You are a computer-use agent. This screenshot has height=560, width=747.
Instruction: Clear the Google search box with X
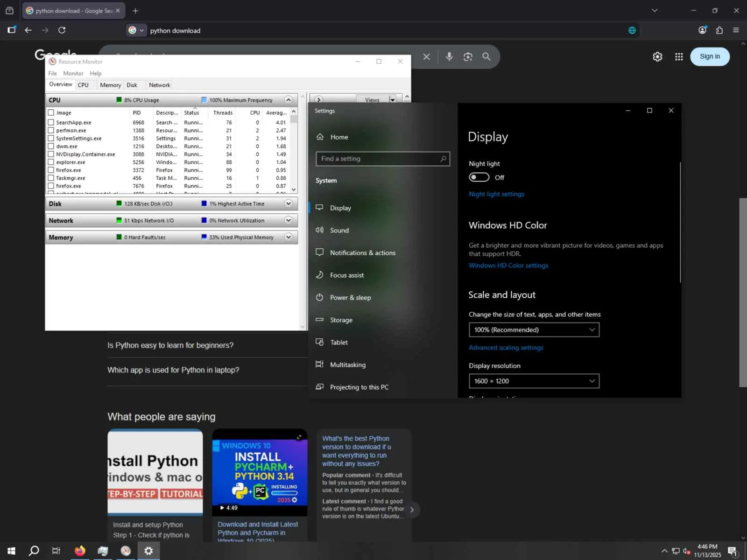426,56
